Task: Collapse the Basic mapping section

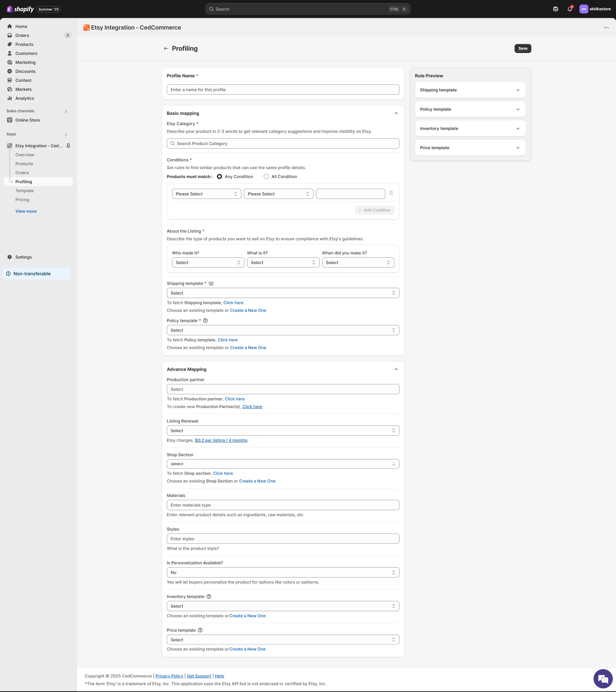Action: pyautogui.click(x=396, y=114)
